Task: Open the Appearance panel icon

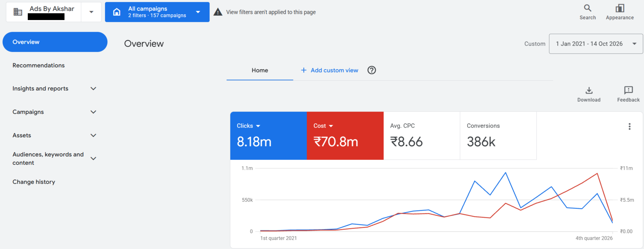Action: [x=620, y=8]
